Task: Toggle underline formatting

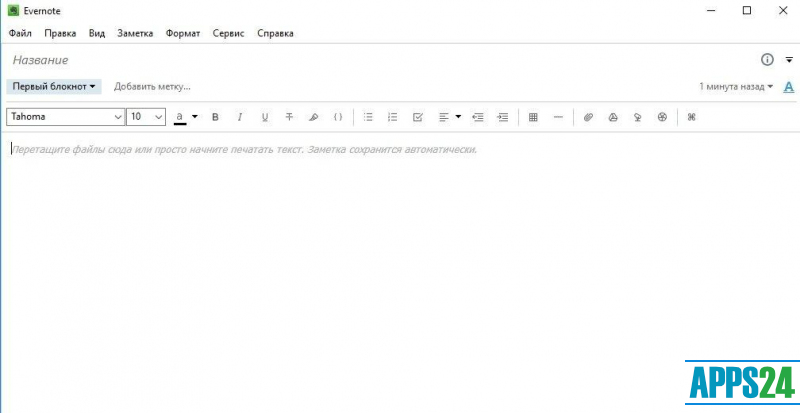Action: coord(265,117)
